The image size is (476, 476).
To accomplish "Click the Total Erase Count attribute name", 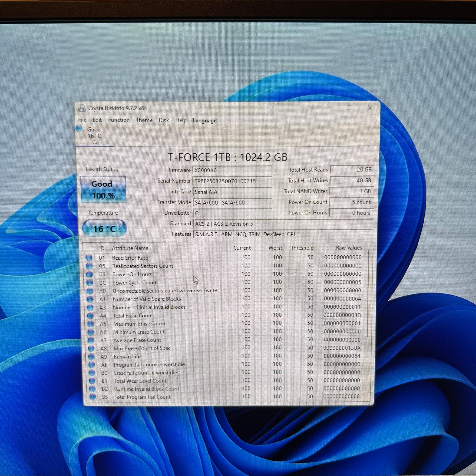I will coord(133,316).
